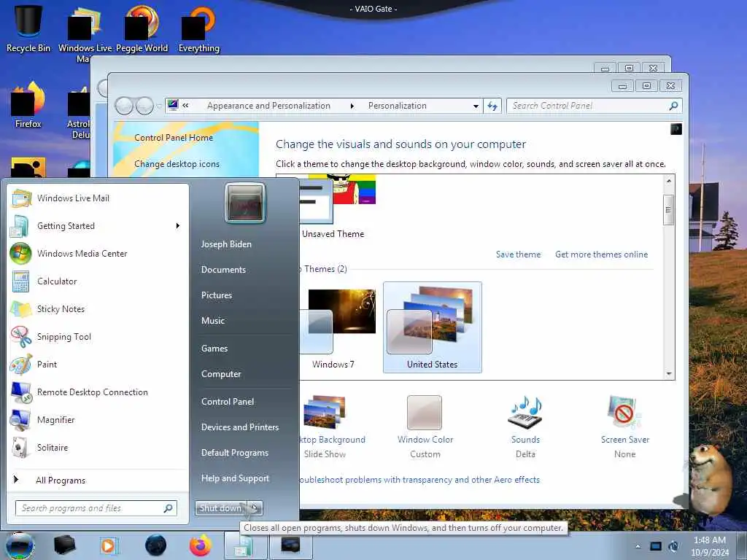
Task: Open Sticky Notes
Action: [x=98, y=308]
